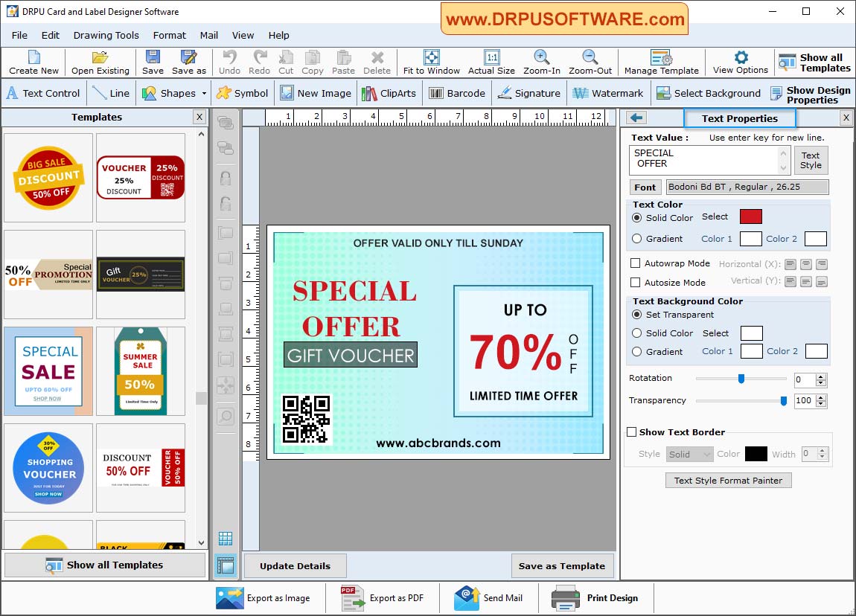
Task: Select the Line drawing tool
Action: tap(112, 93)
